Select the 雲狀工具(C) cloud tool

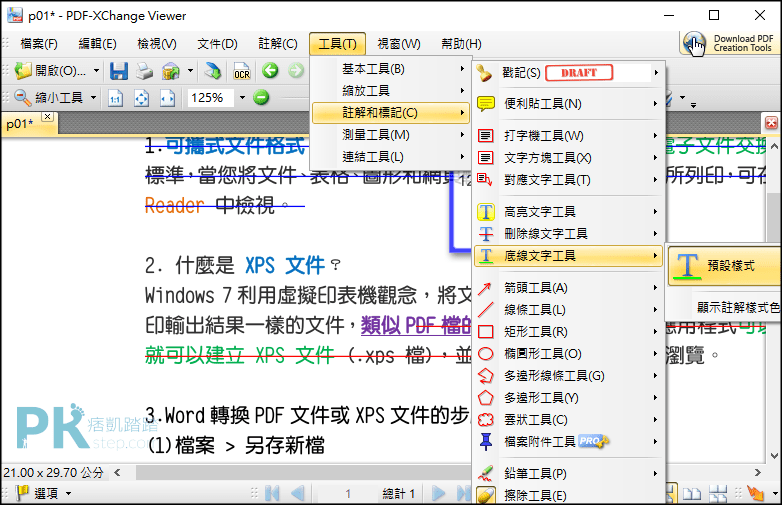(569, 419)
